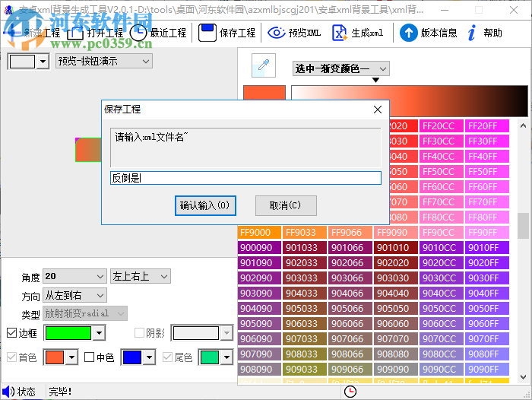Close the 保存工程 dialog
Viewport: 532px width, 400px height.
click(x=378, y=110)
